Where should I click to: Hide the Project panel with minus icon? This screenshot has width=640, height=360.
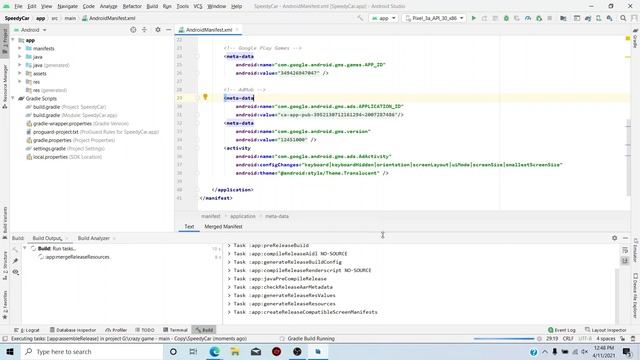168,30
